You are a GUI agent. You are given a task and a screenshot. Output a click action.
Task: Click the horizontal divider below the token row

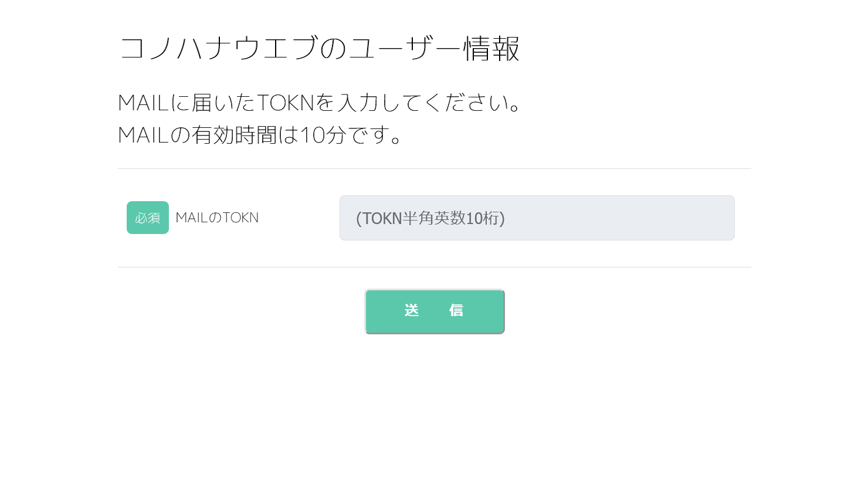click(x=434, y=267)
